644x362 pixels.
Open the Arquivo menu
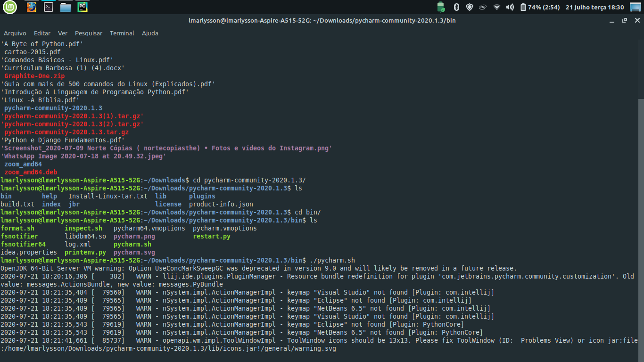[15, 33]
